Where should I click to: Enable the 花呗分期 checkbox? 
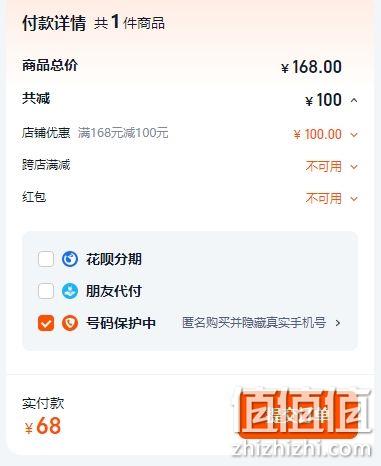tap(46, 259)
